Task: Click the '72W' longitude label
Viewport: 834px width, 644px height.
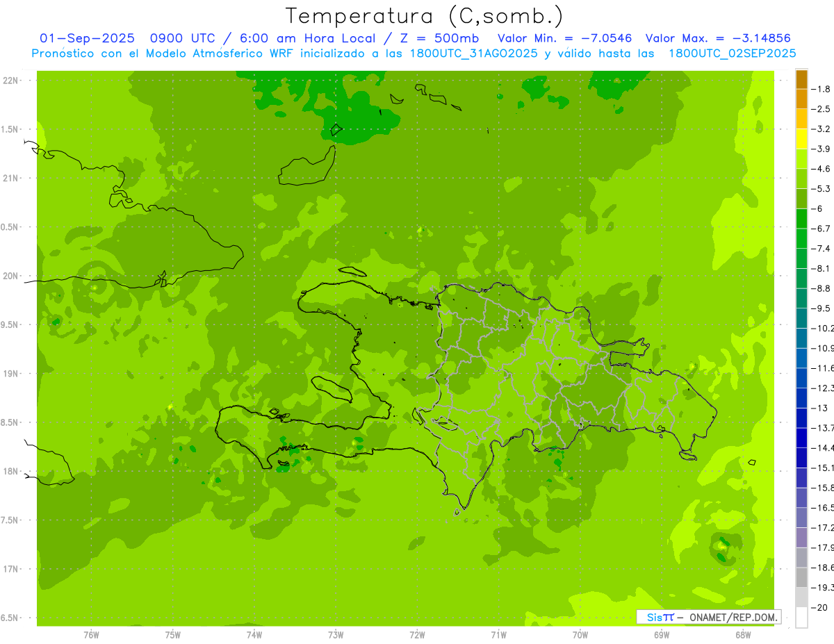Action: click(417, 634)
